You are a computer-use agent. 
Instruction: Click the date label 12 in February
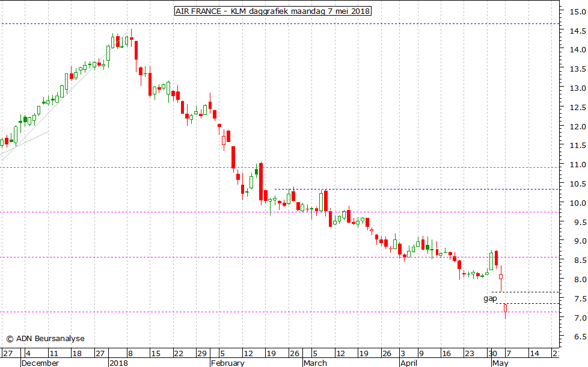pyautogui.click(x=248, y=354)
